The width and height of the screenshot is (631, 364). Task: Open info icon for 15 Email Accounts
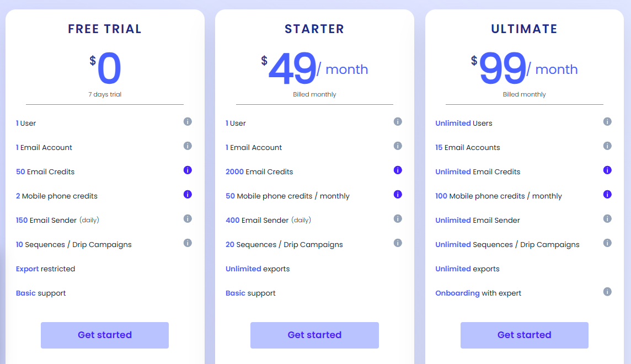pyautogui.click(x=607, y=146)
